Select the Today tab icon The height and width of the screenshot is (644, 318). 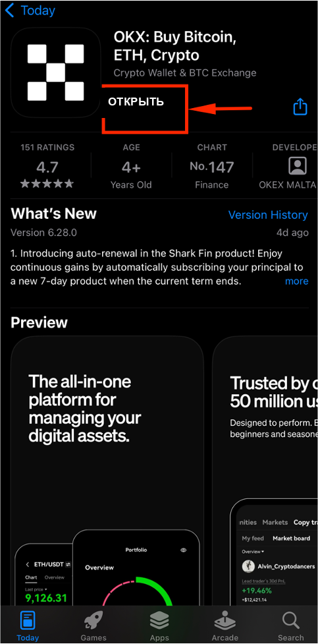point(28,620)
